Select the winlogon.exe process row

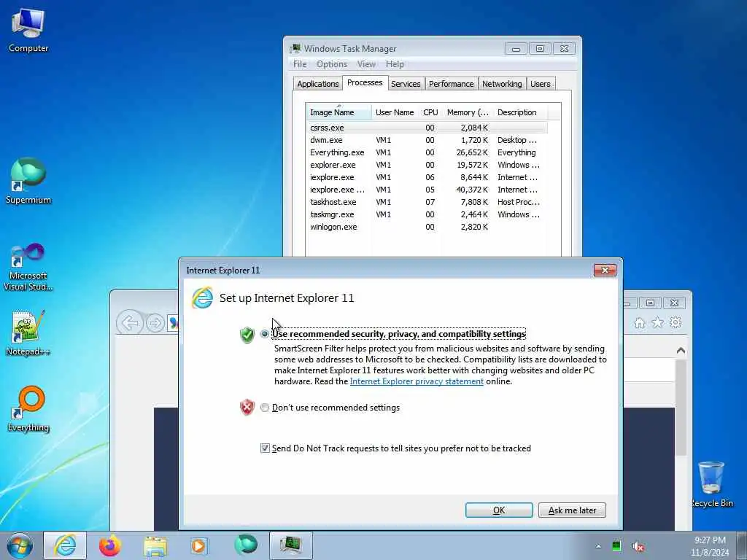tap(427, 227)
